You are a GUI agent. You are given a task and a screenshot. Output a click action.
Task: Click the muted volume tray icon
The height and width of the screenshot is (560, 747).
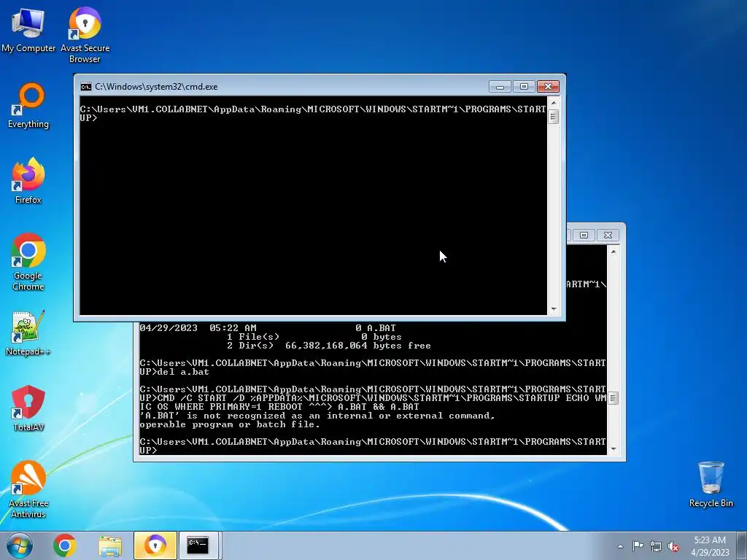pos(673,546)
